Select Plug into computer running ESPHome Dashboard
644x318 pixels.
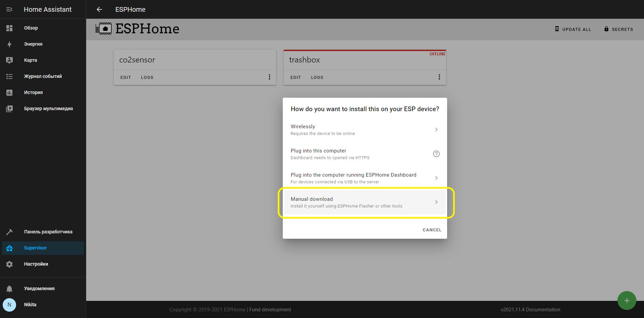pos(365,178)
